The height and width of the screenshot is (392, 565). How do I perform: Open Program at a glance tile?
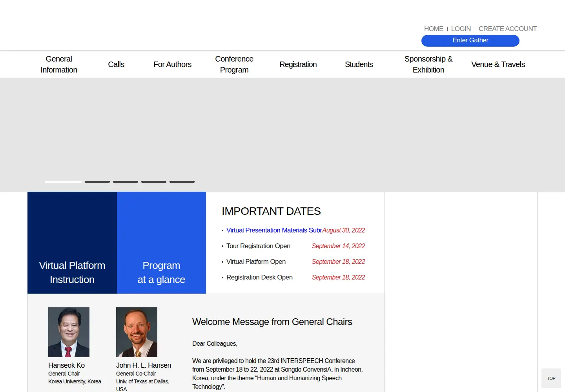(x=161, y=243)
